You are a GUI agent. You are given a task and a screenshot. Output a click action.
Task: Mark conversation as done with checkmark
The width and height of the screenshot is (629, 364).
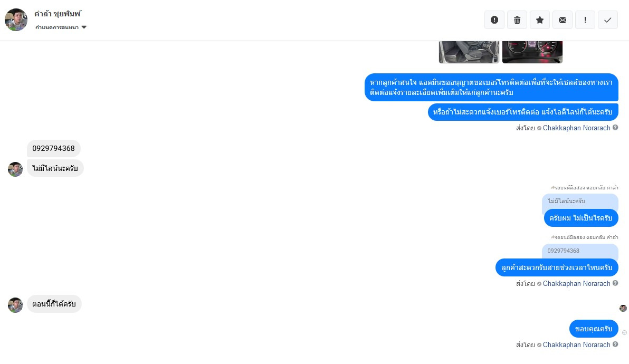(x=608, y=20)
